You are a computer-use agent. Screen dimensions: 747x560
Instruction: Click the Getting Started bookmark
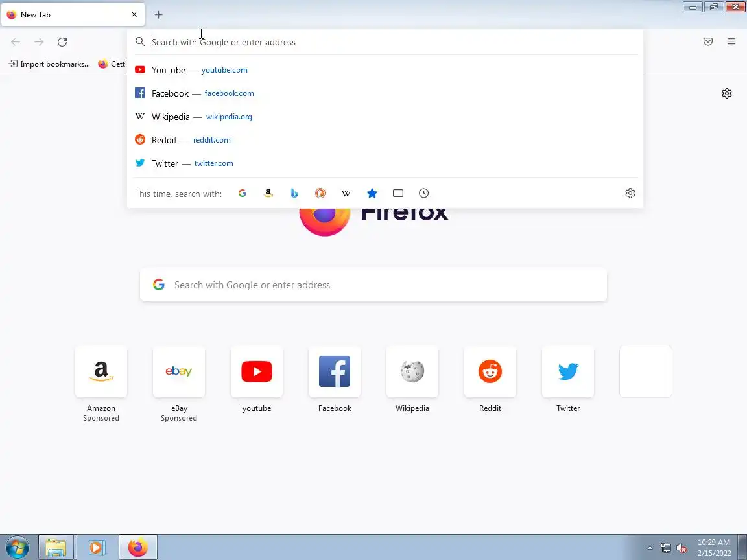tap(112, 64)
